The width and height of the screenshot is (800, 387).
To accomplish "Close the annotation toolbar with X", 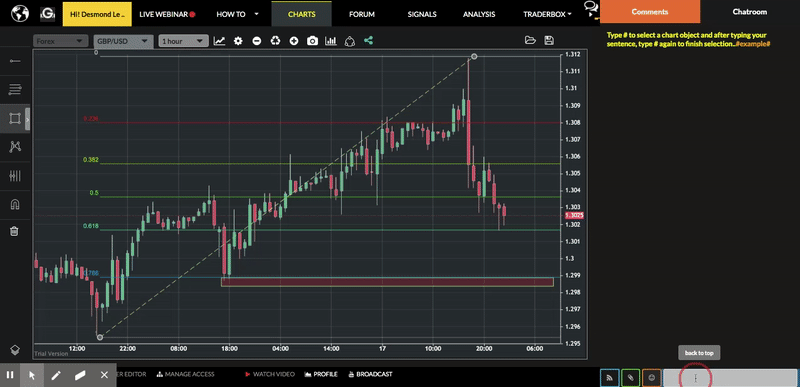I will [x=104, y=375].
